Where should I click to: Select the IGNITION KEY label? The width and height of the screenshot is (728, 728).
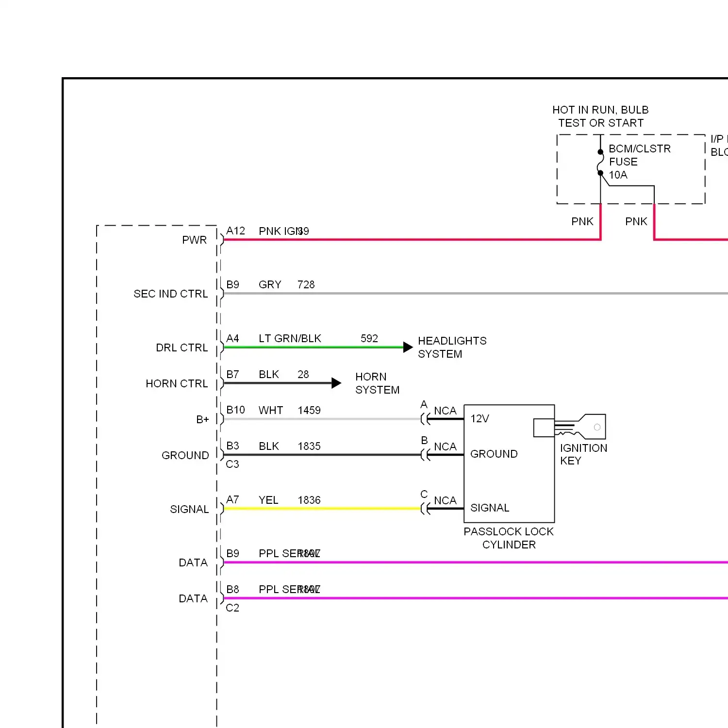click(x=583, y=454)
